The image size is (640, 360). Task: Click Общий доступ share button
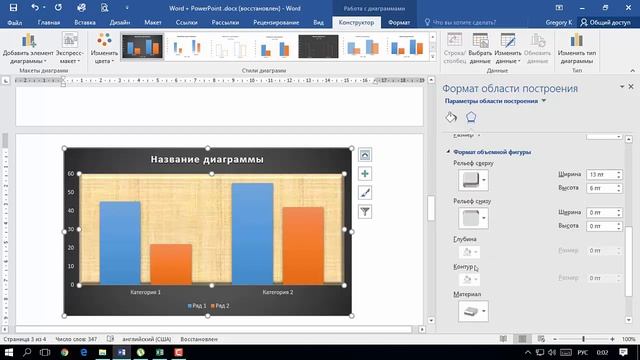point(606,22)
